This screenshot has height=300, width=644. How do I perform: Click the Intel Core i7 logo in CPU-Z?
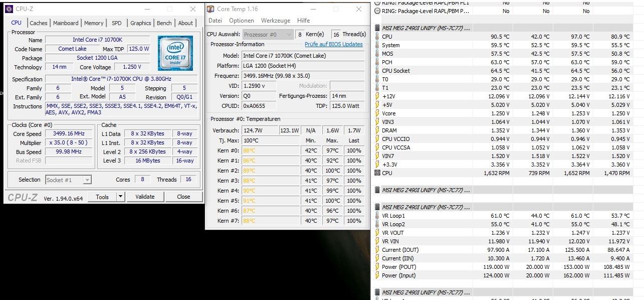[x=175, y=53]
